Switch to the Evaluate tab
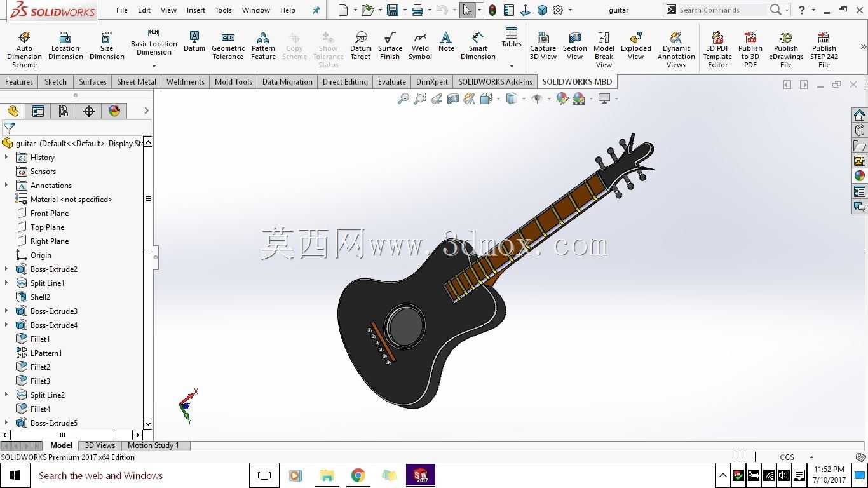Image resolution: width=868 pixels, height=488 pixels. [392, 81]
